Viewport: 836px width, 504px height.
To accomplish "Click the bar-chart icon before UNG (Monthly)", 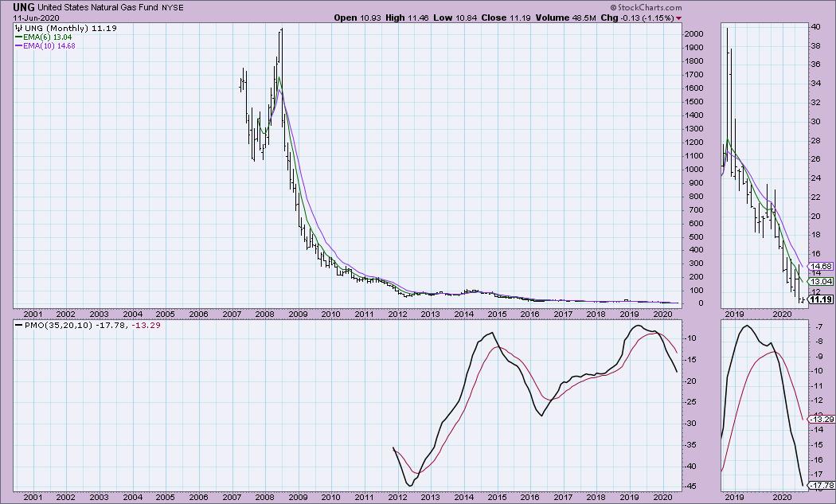I will tap(18, 29).
